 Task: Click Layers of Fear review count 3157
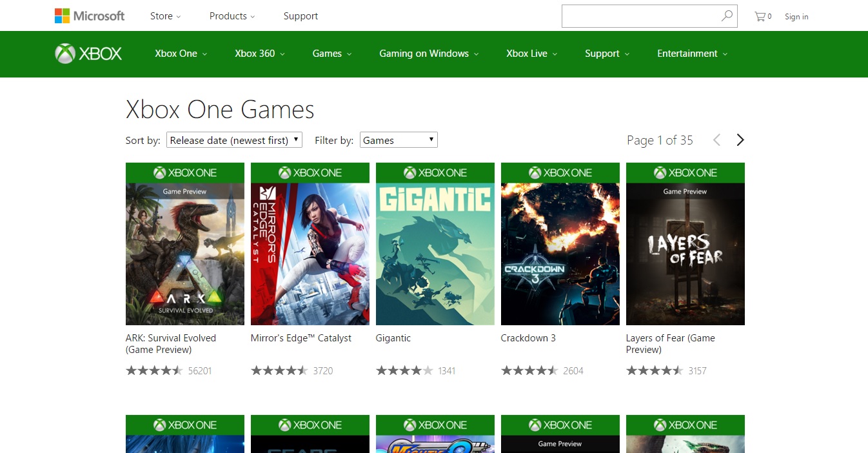[x=697, y=371]
